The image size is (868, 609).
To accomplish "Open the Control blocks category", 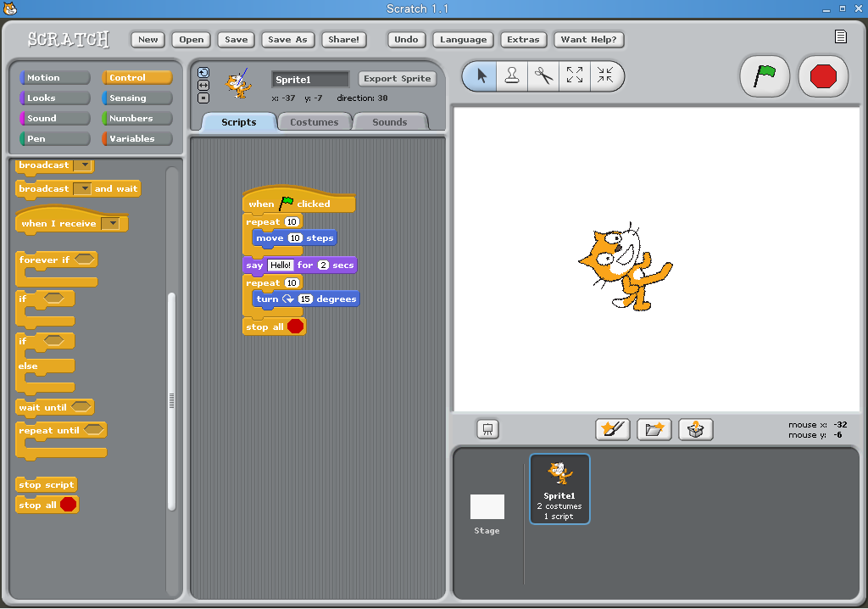I will tap(136, 77).
